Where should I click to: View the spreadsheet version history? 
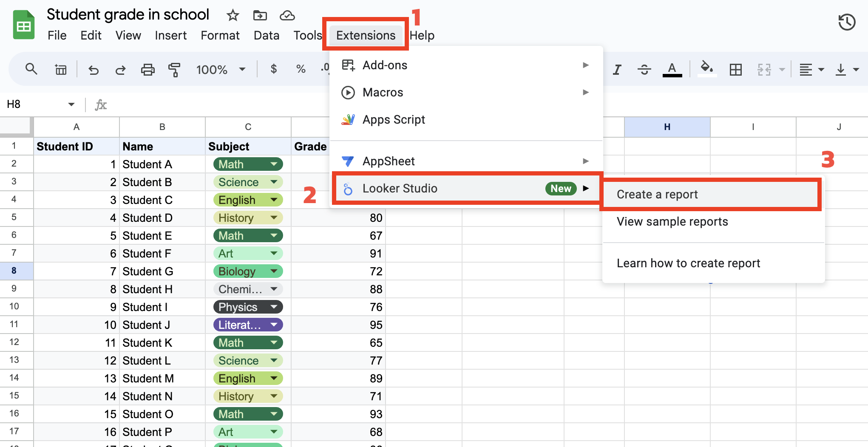pyautogui.click(x=846, y=22)
